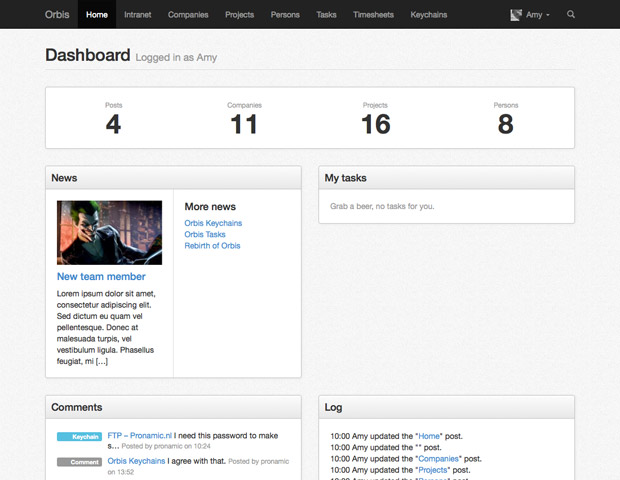Image resolution: width=620 pixels, height=480 pixels.
Task: Open the Keychains menu item
Action: click(x=428, y=15)
